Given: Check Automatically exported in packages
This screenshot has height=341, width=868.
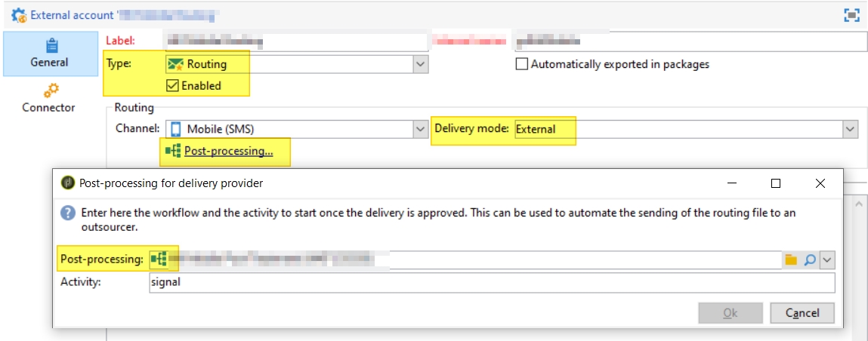Looking at the screenshot, I should pos(521,64).
